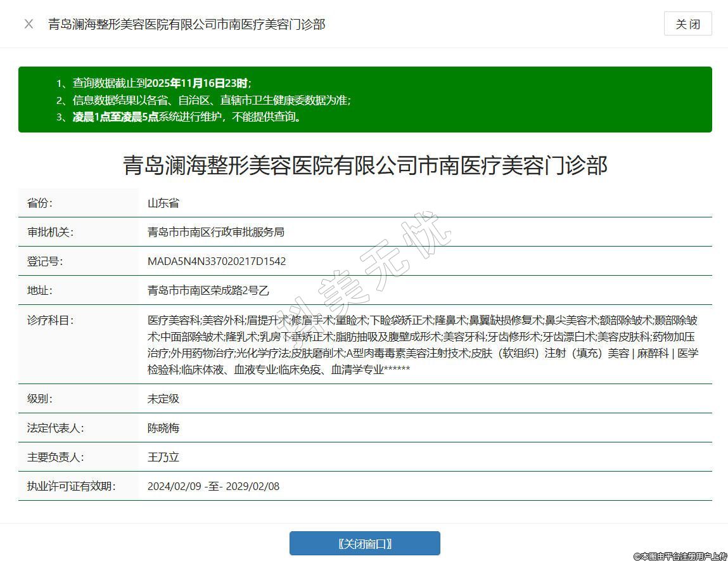Image resolution: width=728 pixels, height=561 pixels.
Task: Select the license validity period dates
Action: pos(214,486)
